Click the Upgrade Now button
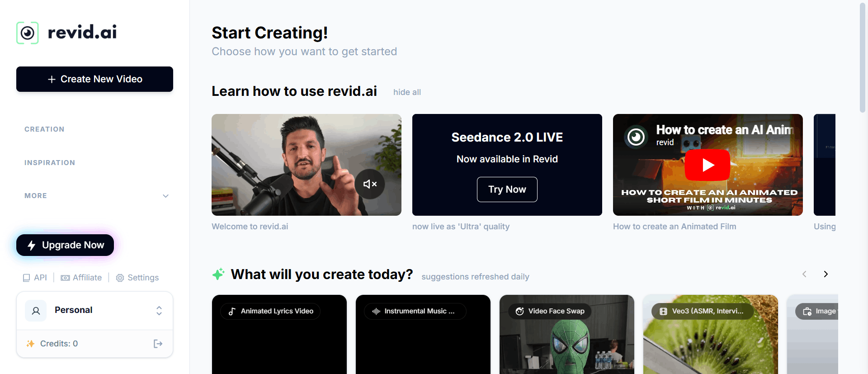 click(65, 245)
